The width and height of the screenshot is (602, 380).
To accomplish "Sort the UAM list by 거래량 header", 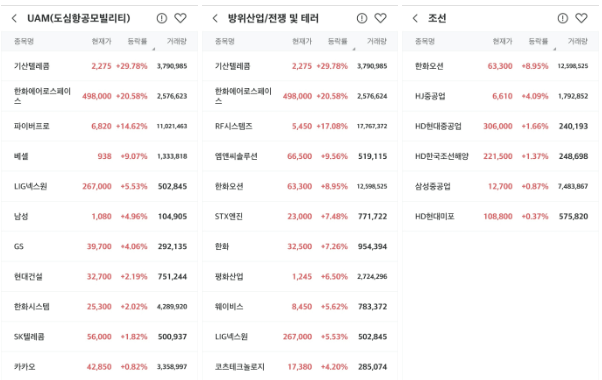I will click(x=177, y=41).
